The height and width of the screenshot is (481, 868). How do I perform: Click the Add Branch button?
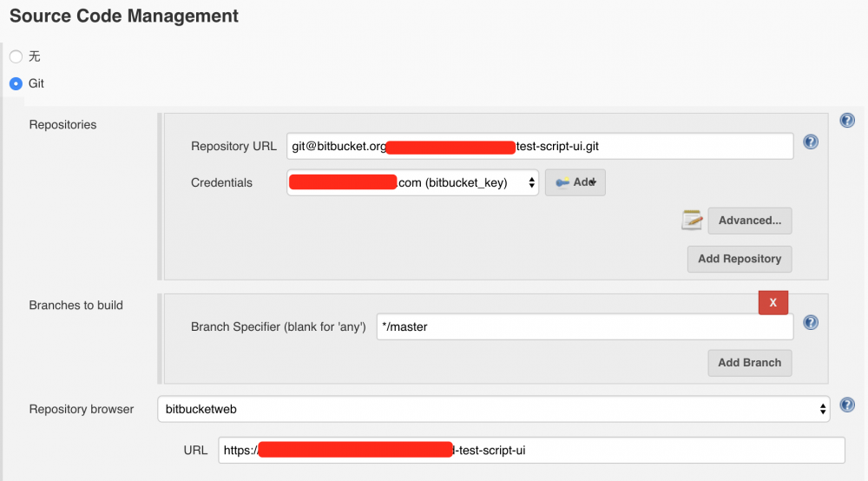(x=750, y=363)
